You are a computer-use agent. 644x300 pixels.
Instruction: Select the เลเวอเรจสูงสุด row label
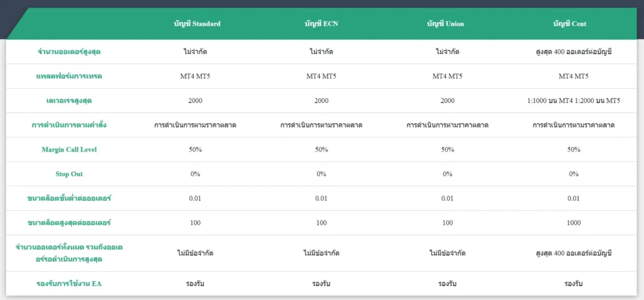point(69,101)
